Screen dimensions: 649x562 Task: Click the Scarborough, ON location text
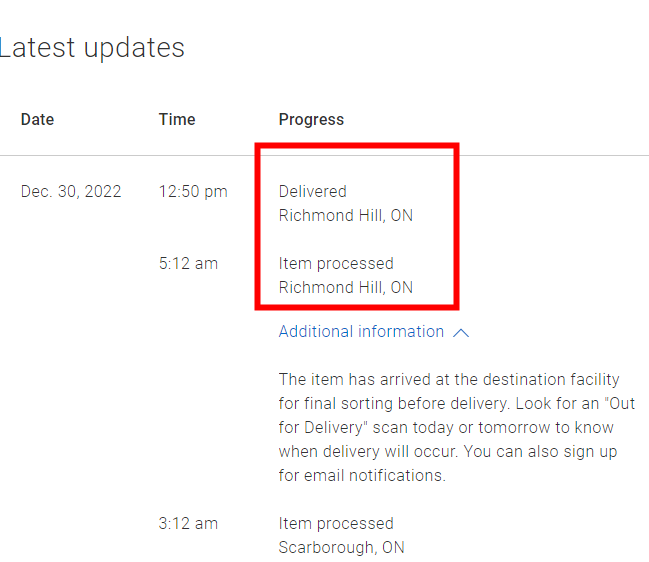(342, 547)
